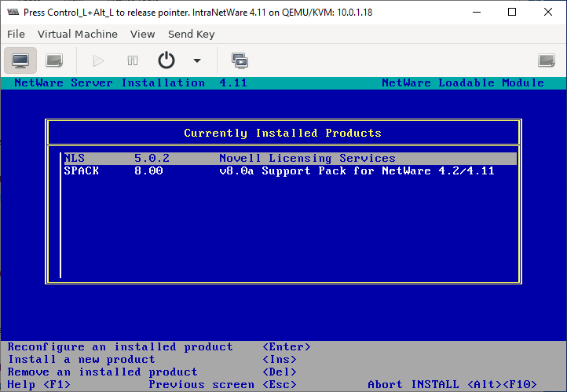Open the Send Key menu
The image size is (567, 392).
coord(192,34)
